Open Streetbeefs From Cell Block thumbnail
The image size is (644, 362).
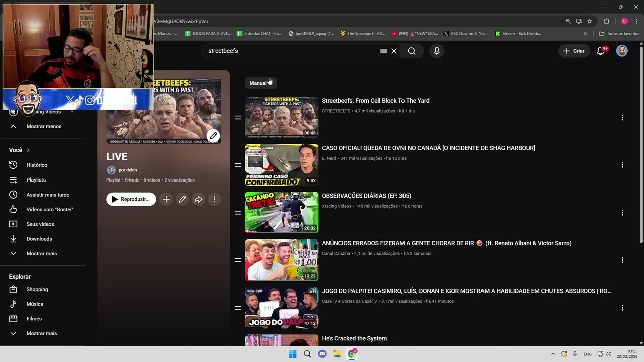pyautogui.click(x=282, y=117)
